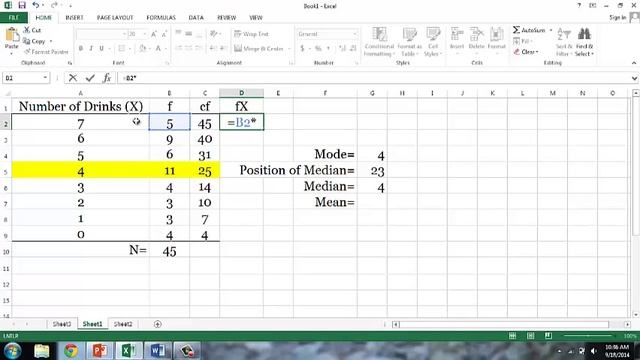
Task: Click the Copy command
Action: click(x=35, y=41)
